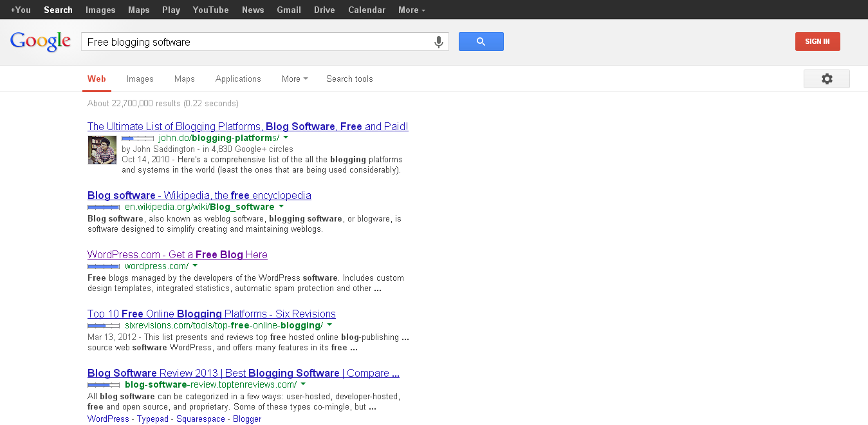868x425 pixels.
Task: Open Maps in the top black bar
Action: pyautogui.click(x=139, y=10)
